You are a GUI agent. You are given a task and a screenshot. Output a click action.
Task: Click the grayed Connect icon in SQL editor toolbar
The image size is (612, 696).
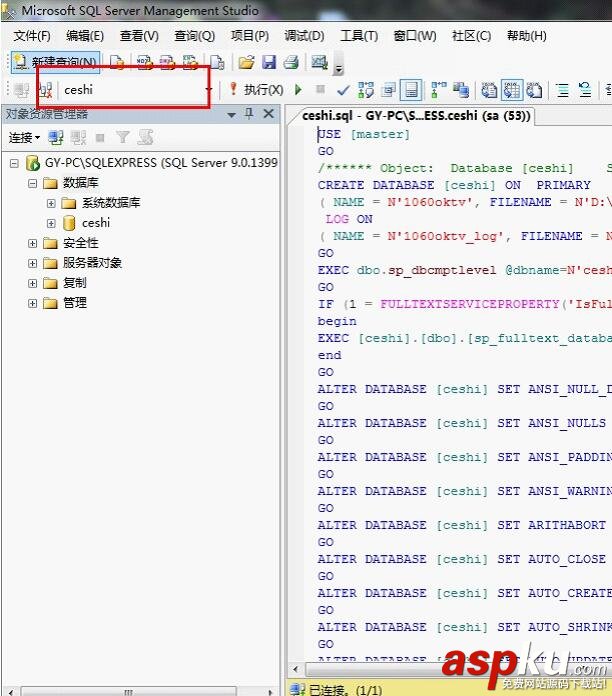tap(21, 90)
